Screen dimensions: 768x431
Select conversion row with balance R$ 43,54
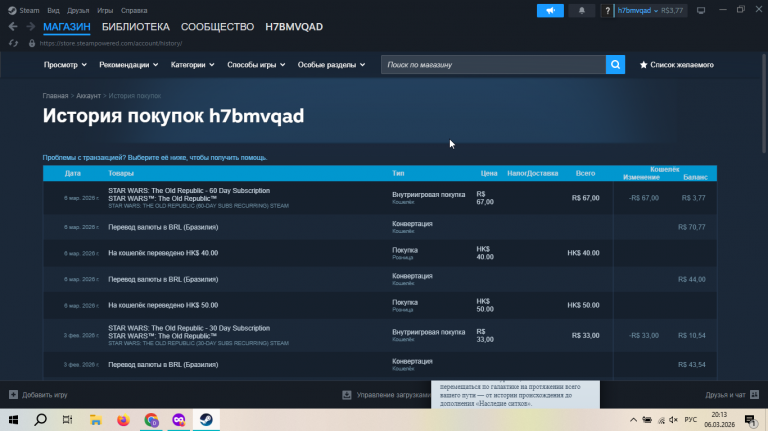click(x=380, y=364)
